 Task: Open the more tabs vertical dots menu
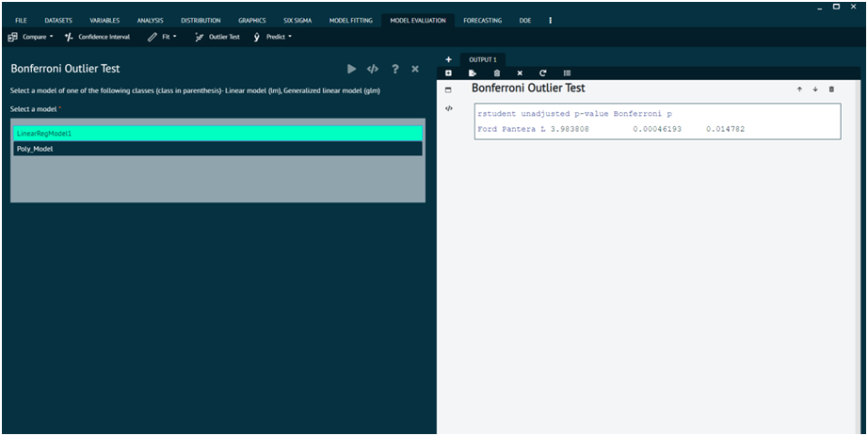[550, 21]
